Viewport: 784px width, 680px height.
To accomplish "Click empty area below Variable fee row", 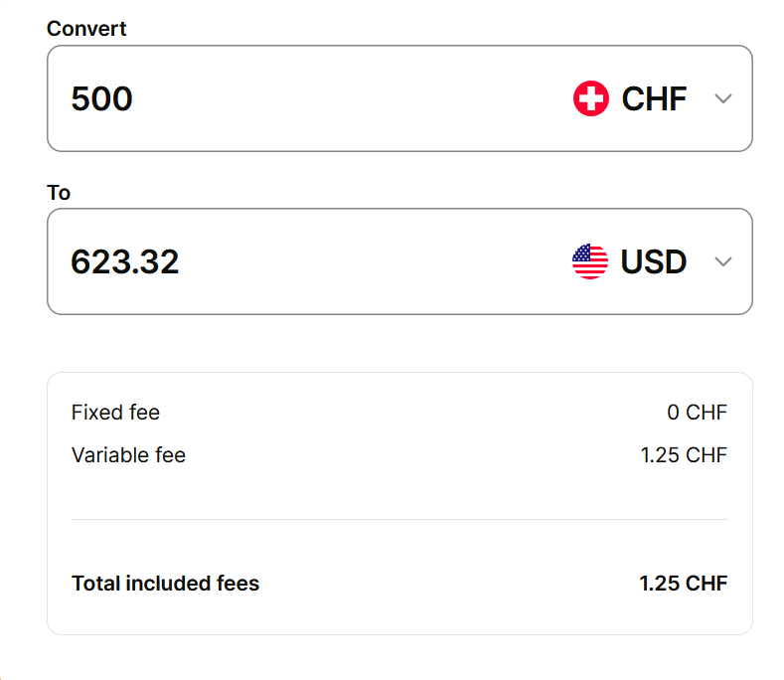I will point(399,491).
